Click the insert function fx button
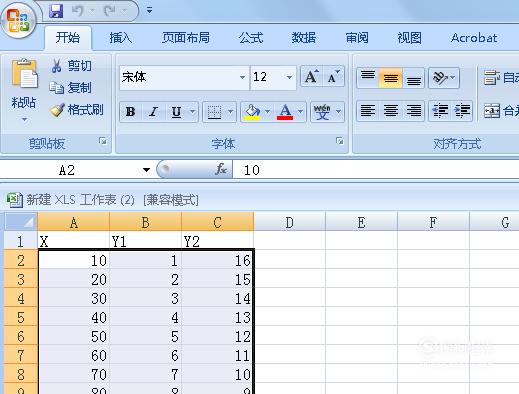The height and width of the screenshot is (394, 519). pyautogui.click(x=221, y=169)
